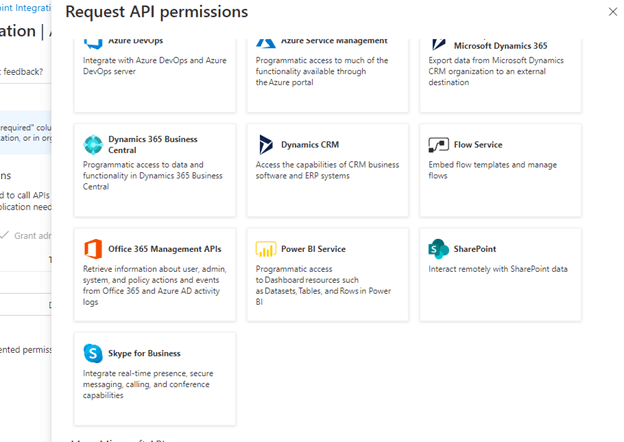The image size is (624, 442).
Task: Click 'to Dashboard resources such' description
Action: (307, 280)
